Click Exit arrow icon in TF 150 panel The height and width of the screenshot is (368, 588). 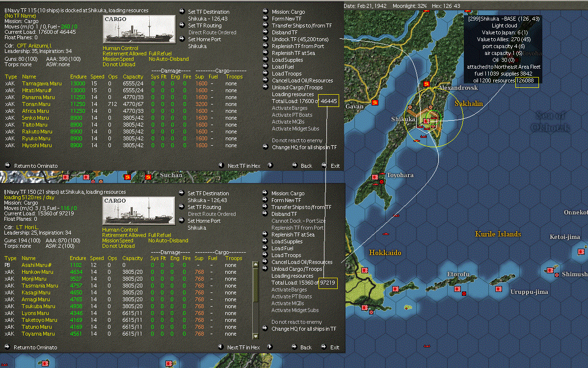pyautogui.click(x=324, y=347)
